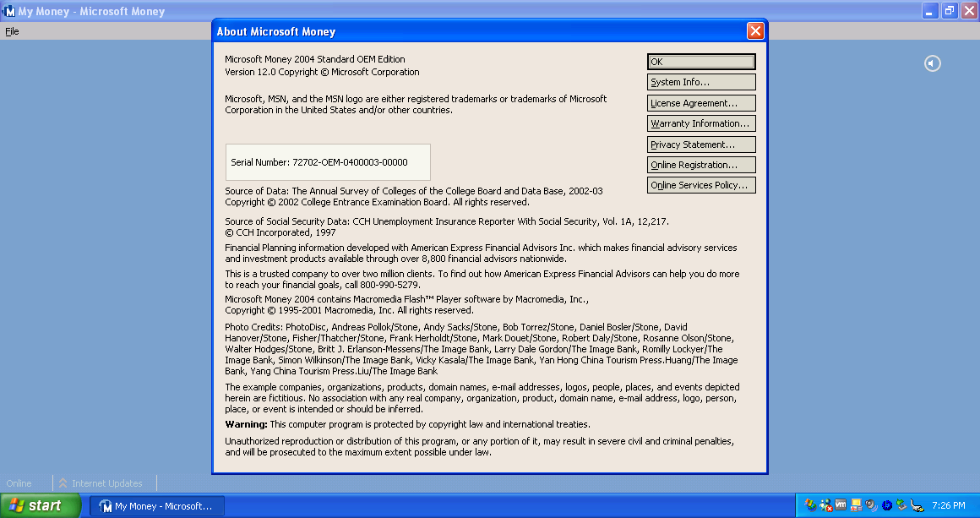Viewport: 980px width, 518px height.
Task: Open System Info from the About dialog
Action: 700,82
